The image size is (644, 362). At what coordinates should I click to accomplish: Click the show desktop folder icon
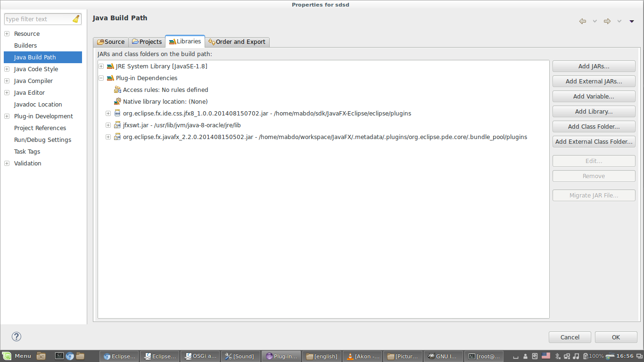[41, 356]
